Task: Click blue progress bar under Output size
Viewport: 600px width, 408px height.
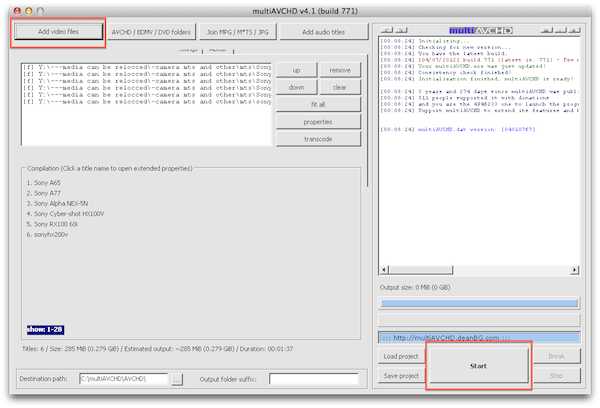Action: [479, 303]
